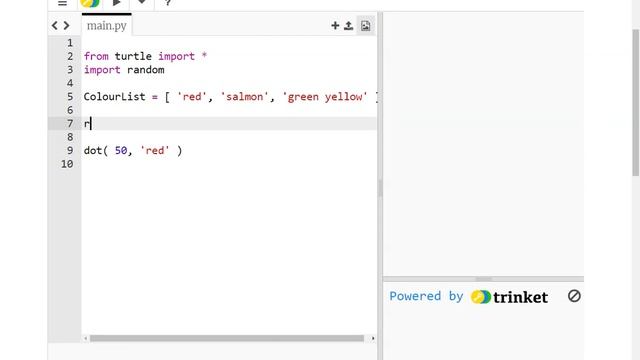
Task: Add a new file with plus icon
Action: [x=335, y=26]
